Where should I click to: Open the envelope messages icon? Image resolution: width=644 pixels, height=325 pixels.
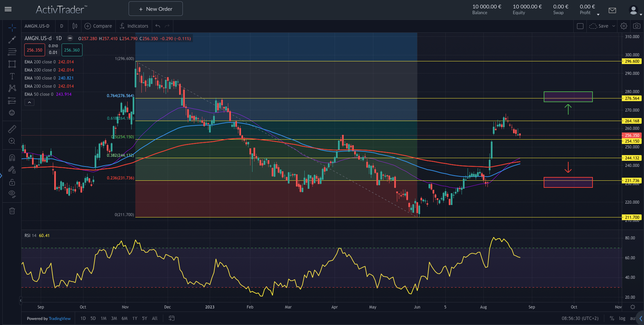[612, 10]
